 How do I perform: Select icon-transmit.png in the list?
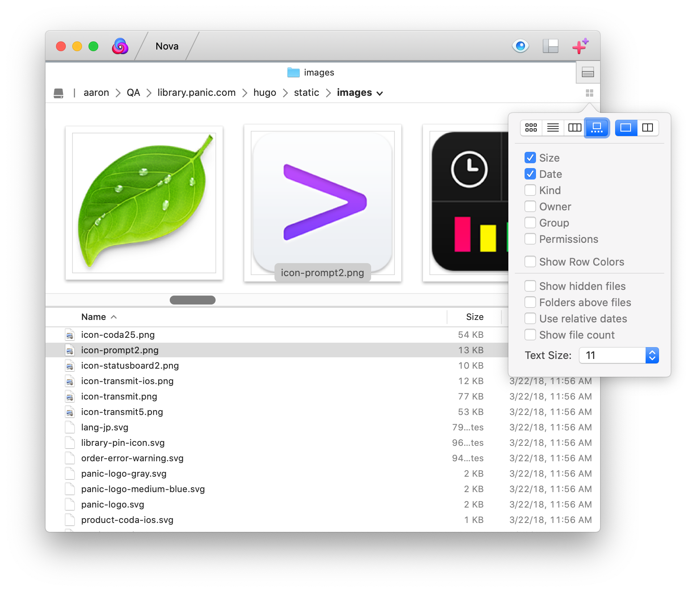tap(119, 396)
